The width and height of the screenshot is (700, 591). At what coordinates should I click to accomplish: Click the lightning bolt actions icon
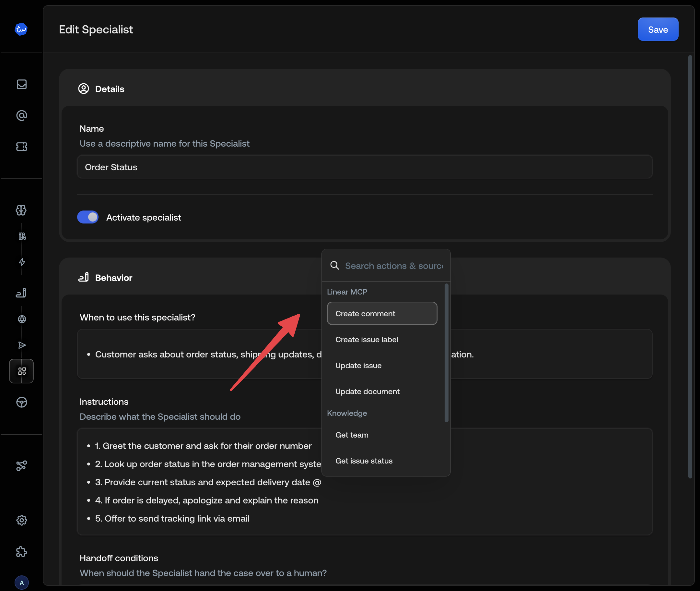click(x=22, y=262)
